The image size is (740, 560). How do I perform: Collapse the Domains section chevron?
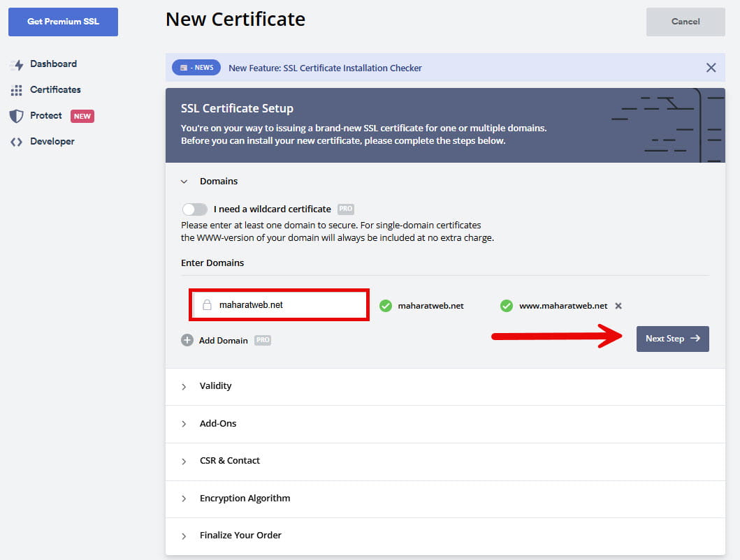coord(184,182)
